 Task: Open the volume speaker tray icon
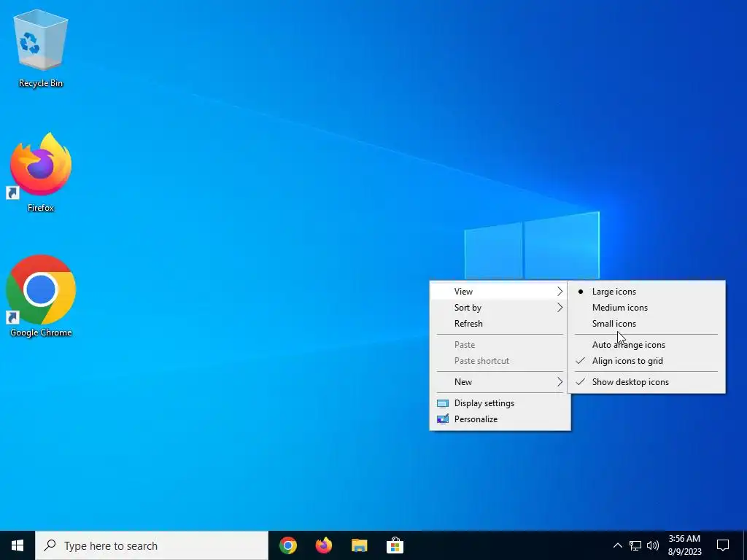click(x=653, y=545)
